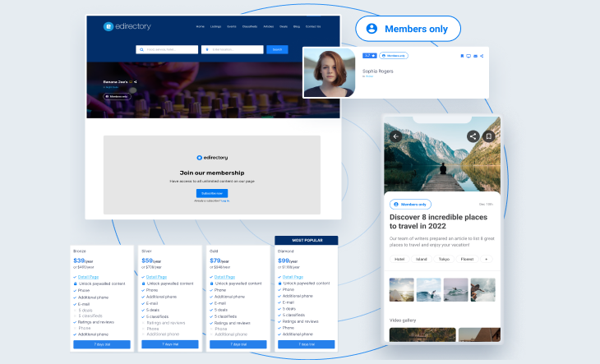
Task: Click the eDirectory logo in membership box
Action: pos(212,158)
